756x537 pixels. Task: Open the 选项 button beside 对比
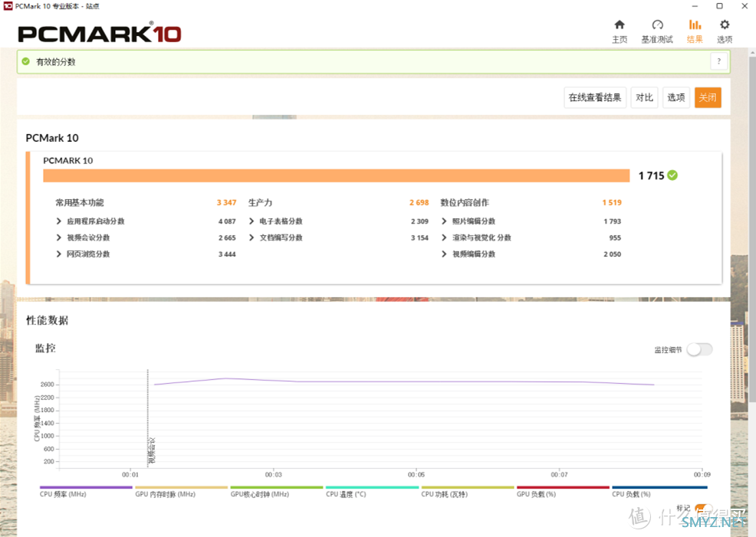click(x=676, y=98)
